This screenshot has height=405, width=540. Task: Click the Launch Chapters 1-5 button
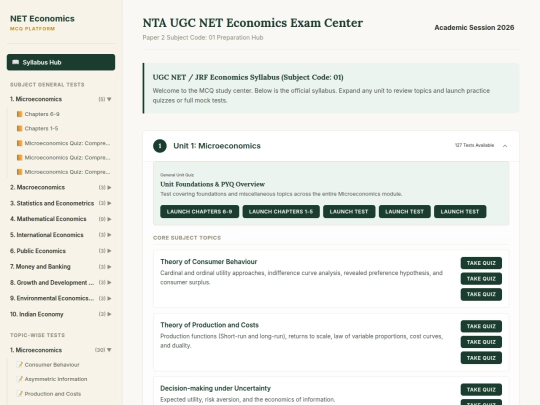[281, 211]
